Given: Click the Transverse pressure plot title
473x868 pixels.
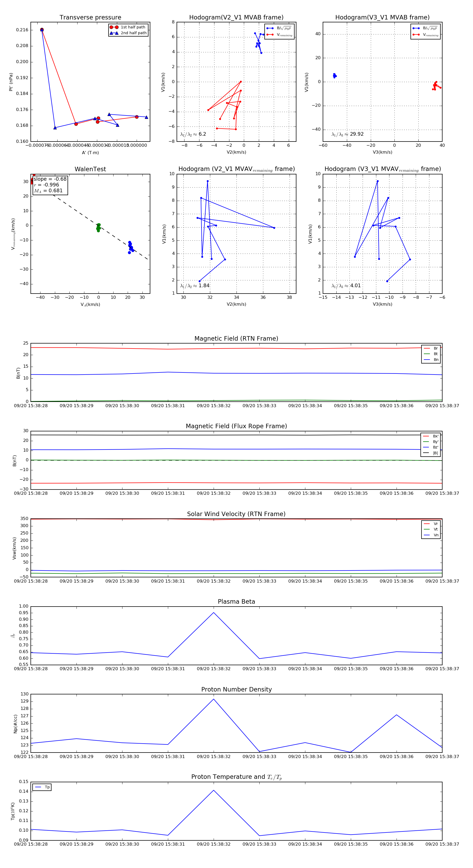Looking at the screenshot, I should point(90,18).
